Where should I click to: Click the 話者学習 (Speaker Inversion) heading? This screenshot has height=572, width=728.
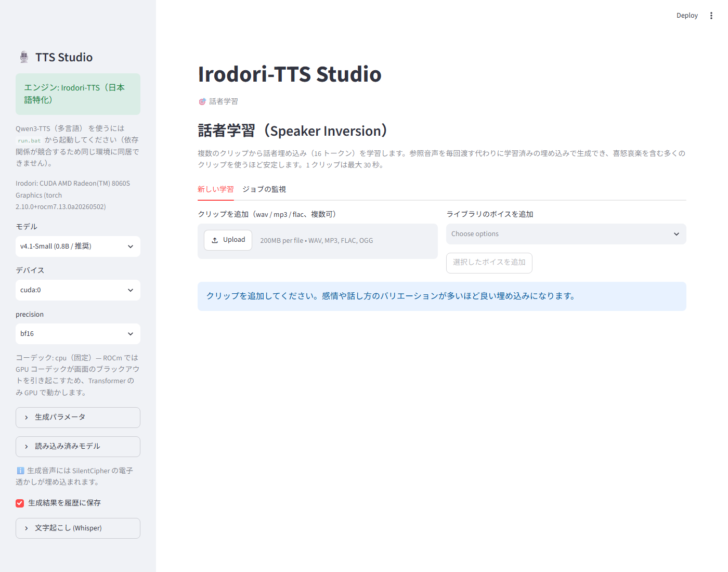(292, 131)
